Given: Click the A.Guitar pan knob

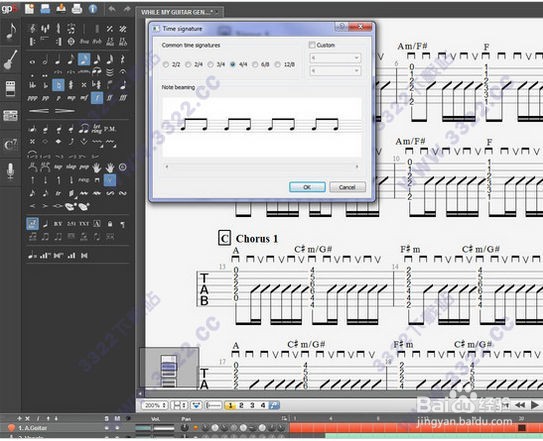Looking at the screenshot, I should click(x=185, y=429).
